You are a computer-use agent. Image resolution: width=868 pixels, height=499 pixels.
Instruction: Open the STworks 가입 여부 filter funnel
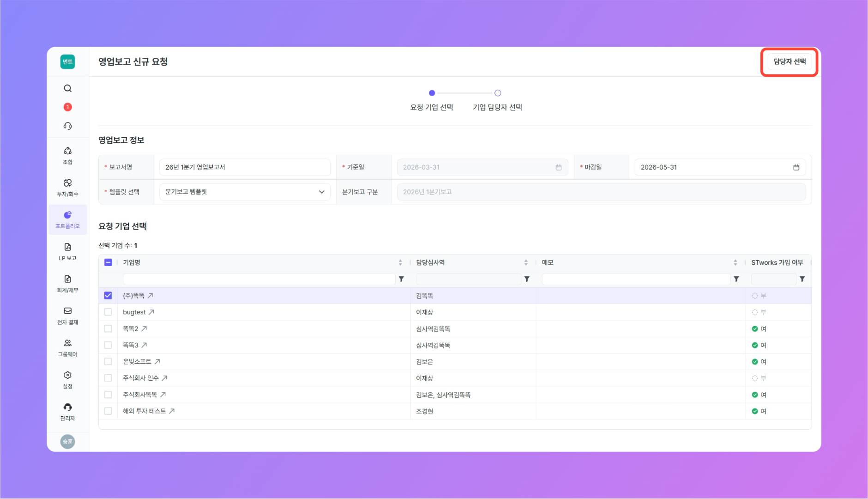coord(802,279)
